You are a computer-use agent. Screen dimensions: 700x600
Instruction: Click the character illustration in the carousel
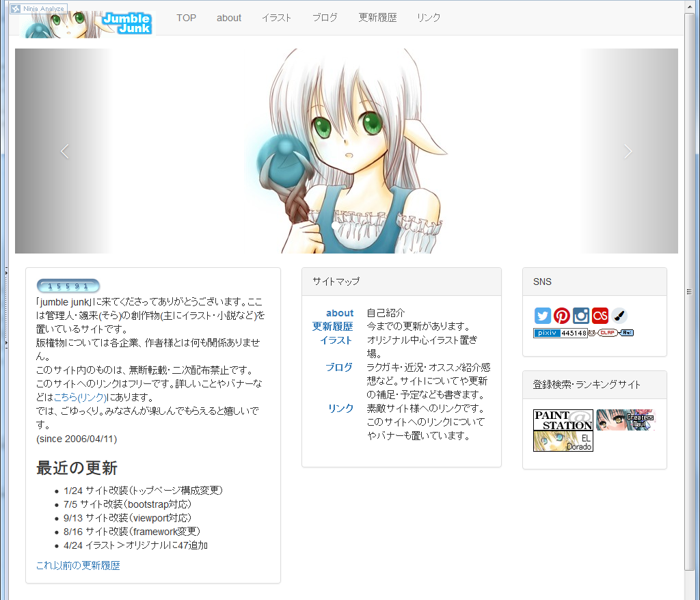pyautogui.click(x=347, y=151)
